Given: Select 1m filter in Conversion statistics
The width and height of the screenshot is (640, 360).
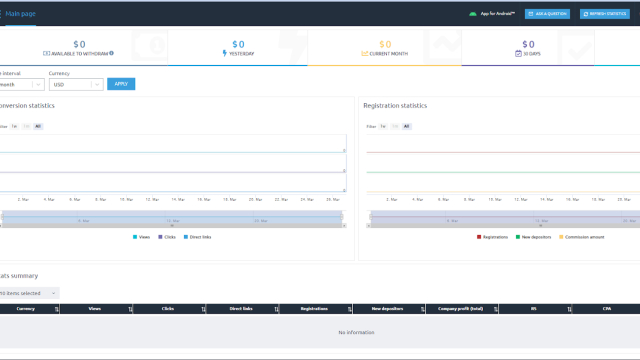Looking at the screenshot, I should [x=26, y=127].
